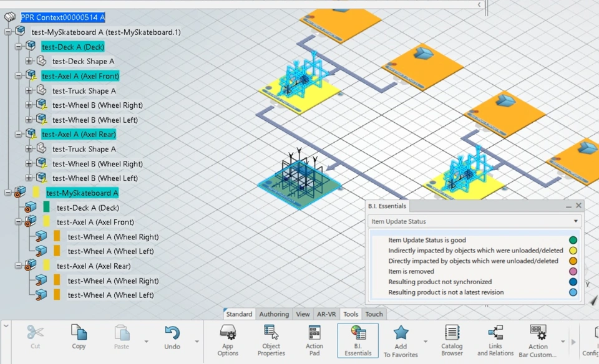Select test-Wheel A (Wheel Right) under lower Axel Rear

click(x=113, y=281)
